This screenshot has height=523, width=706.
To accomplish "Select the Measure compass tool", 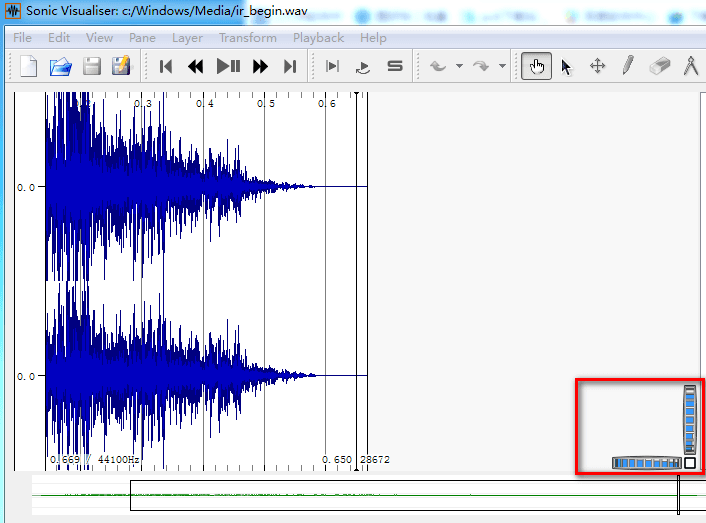I will [690, 67].
